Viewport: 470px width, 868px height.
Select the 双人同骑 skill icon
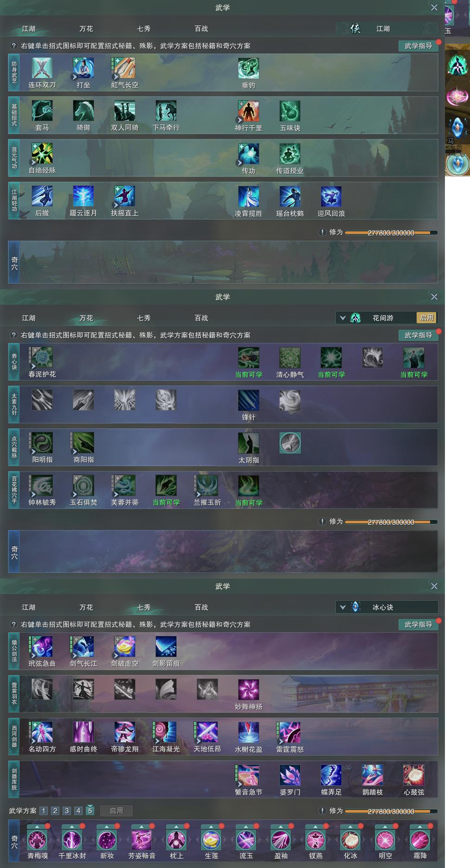[125, 111]
